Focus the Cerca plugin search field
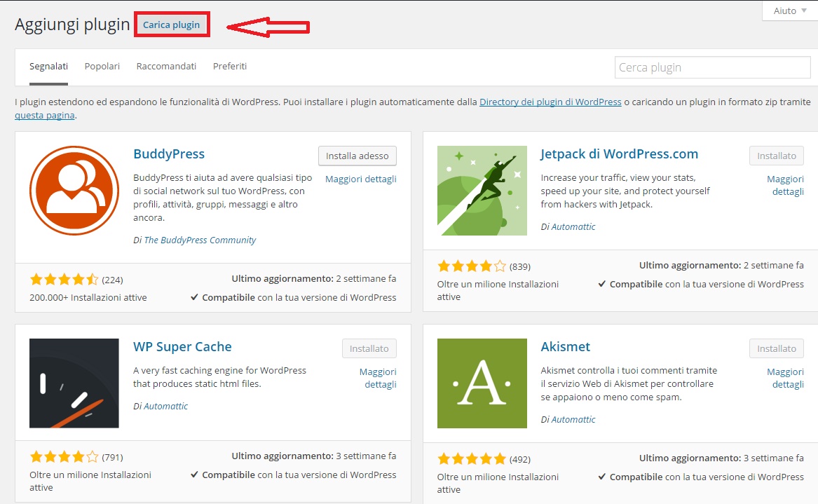The image size is (818, 504). pos(712,67)
